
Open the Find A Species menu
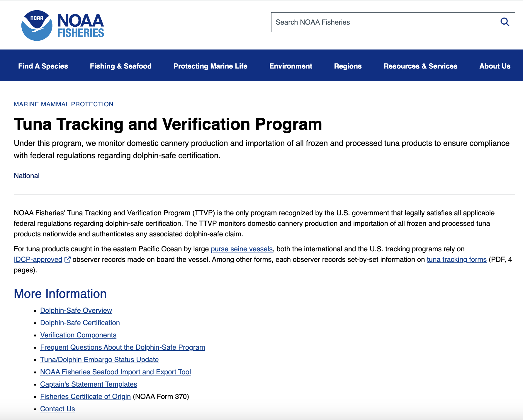43,66
